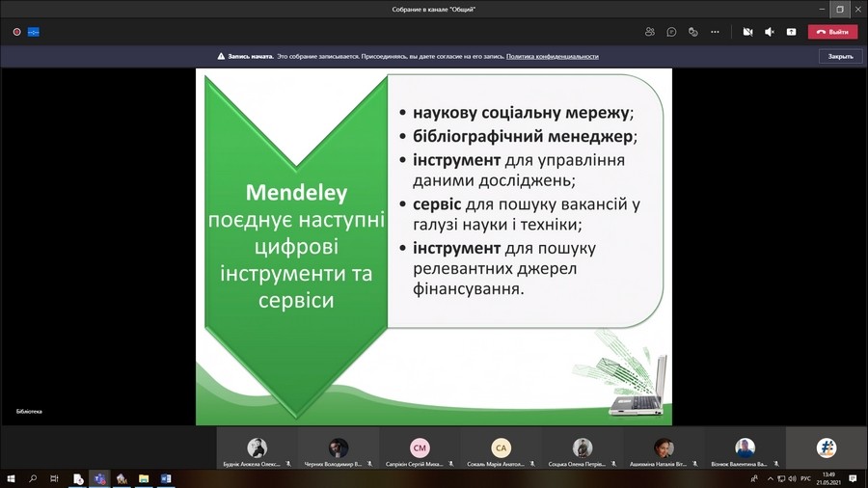This screenshot has width=868, height=488.
Task: Open the meeting chat conversation
Action: pyautogui.click(x=671, y=32)
